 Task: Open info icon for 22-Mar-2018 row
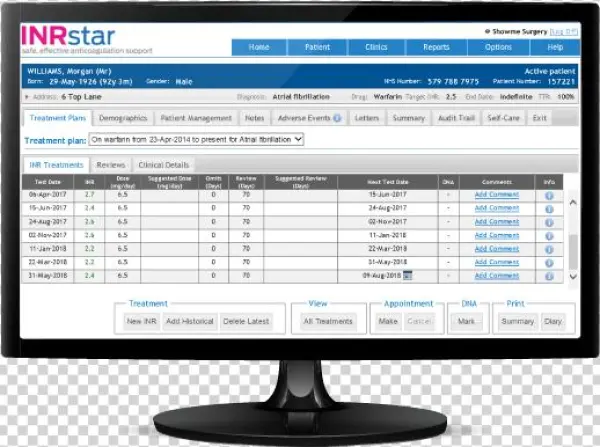coord(549,263)
